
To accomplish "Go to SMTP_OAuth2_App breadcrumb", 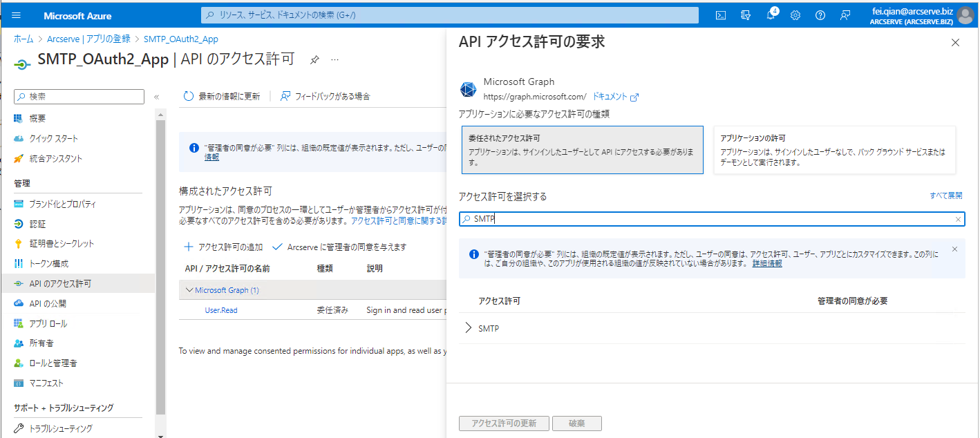I will (x=181, y=39).
